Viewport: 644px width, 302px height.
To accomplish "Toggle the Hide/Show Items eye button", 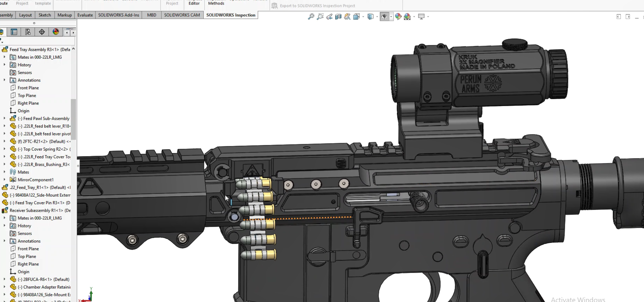I will click(x=384, y=17).
